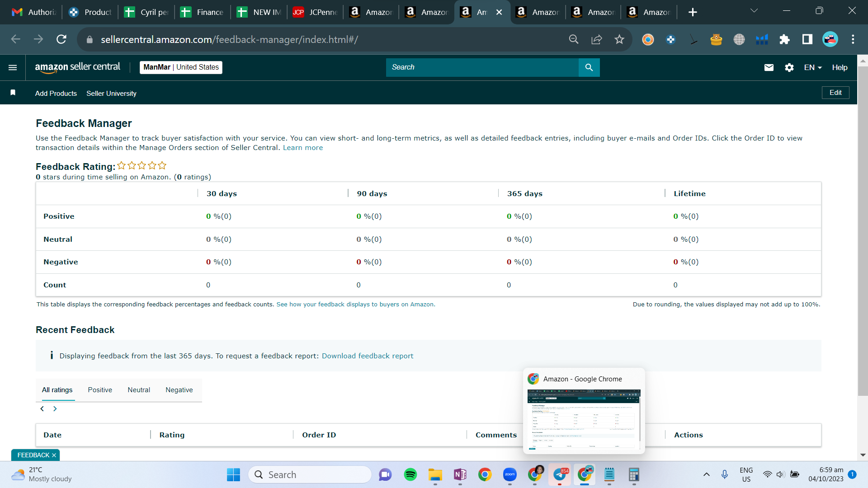Launch Spotify from the taskbar
The height and width of the screenshot is (488, 868).
tap(410, 474)
